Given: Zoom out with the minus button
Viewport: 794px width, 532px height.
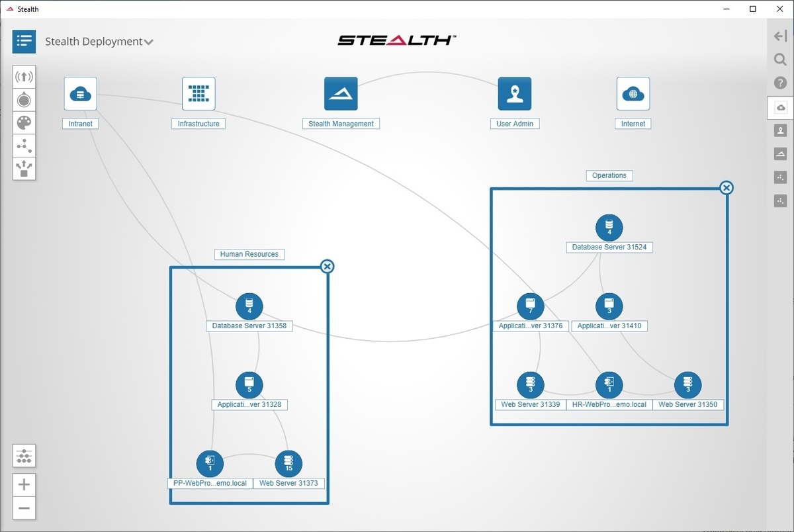Looking at the screenshot, I should tap(24, 508).
